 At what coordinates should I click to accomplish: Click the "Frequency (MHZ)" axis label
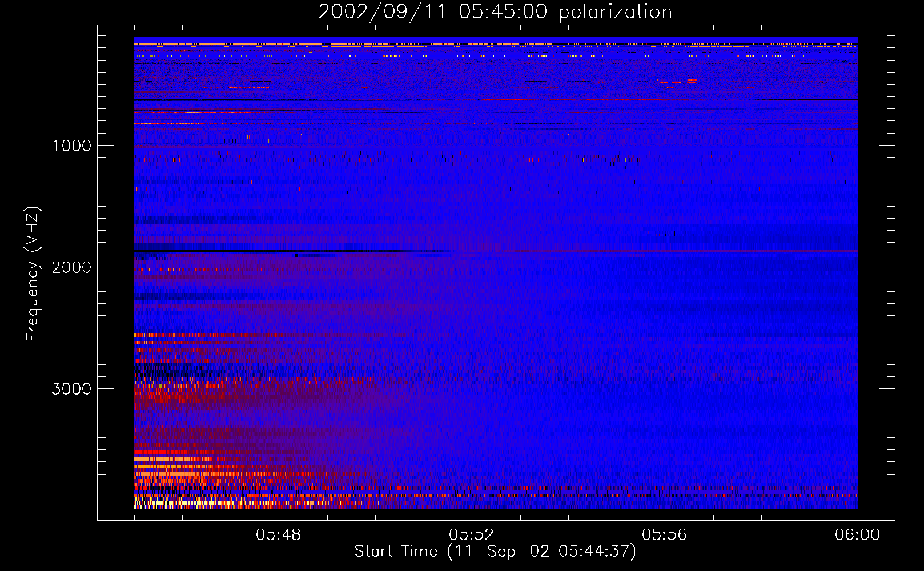[33, 275]
